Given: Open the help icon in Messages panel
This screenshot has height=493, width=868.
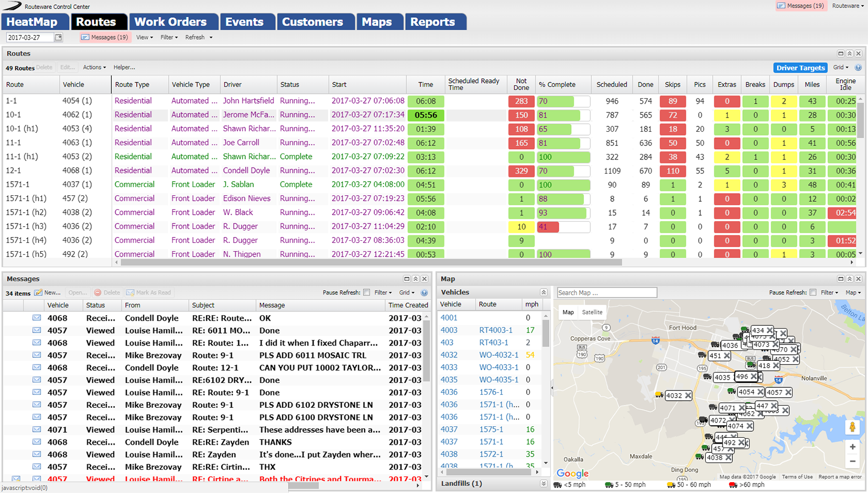Looking at the screenshot, I should pos(424,292).
